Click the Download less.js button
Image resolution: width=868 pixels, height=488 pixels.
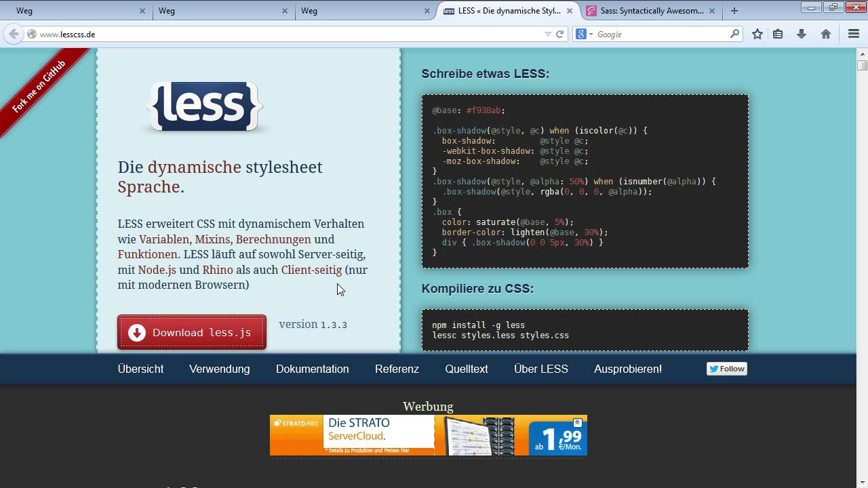point(192,332)
